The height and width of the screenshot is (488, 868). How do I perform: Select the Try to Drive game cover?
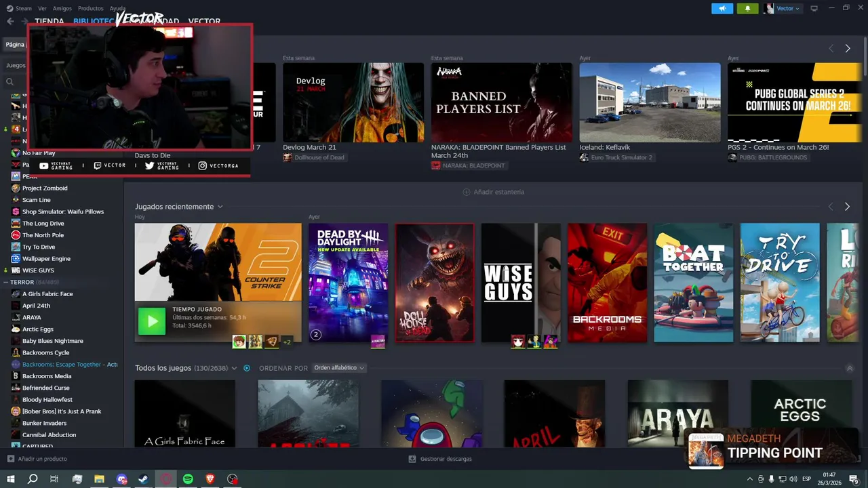tap(780, 283)
